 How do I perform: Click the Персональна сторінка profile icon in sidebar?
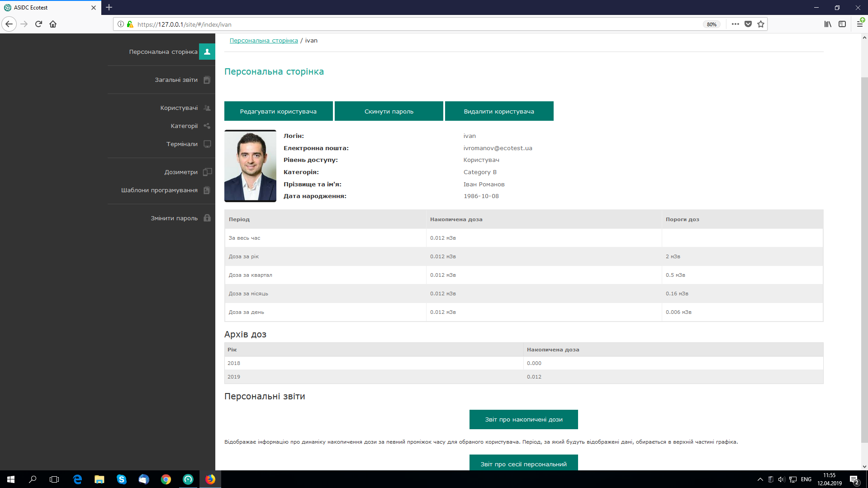pos(207,52)
